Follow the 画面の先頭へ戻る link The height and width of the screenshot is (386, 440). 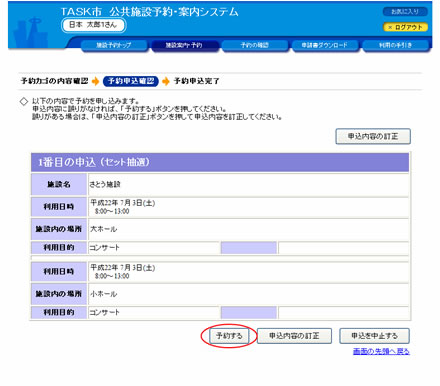(381, 351)
